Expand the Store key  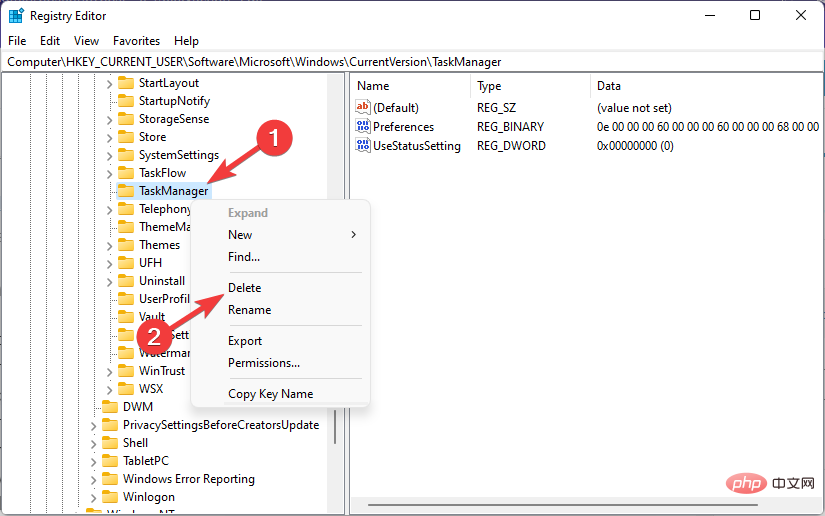109,138
